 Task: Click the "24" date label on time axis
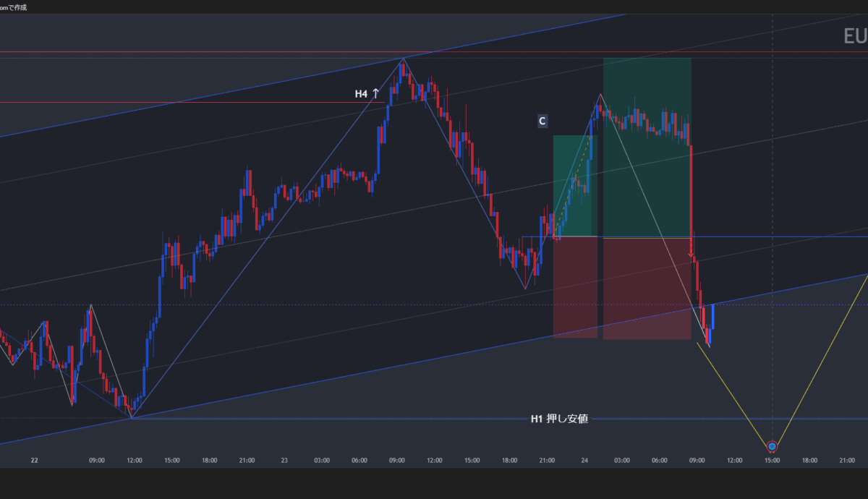pyautogui.click(x=584, y=460)
